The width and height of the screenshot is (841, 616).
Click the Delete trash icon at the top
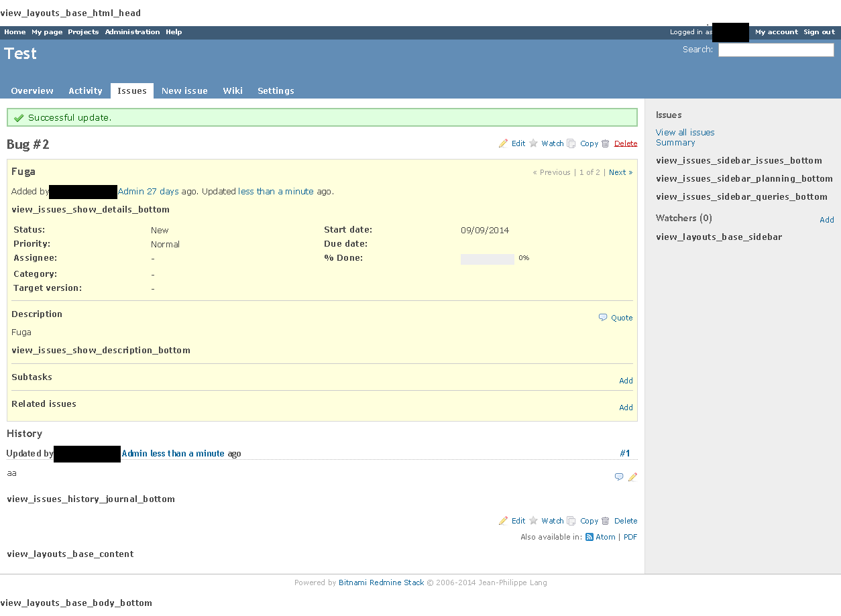click(x=606, y=143)
